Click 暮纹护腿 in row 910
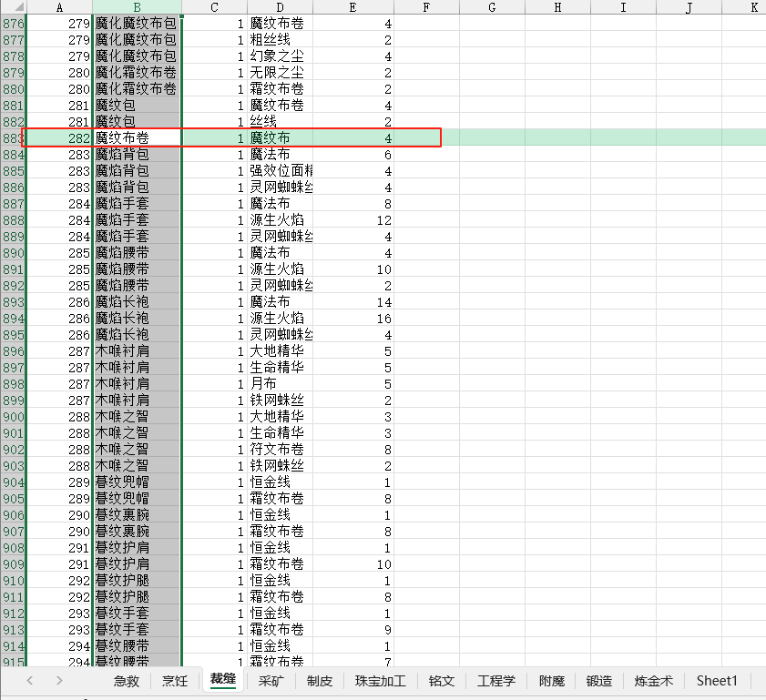This screenshot has height=700, width=766. tap(137, 581)
